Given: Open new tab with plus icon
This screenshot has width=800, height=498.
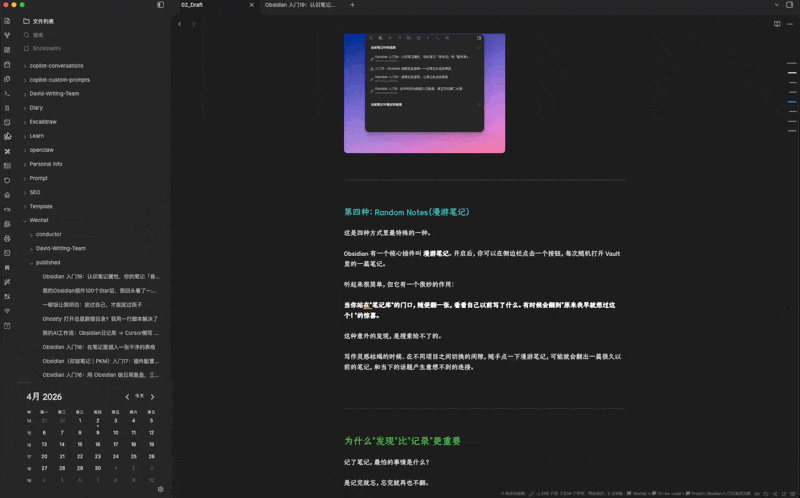Looking at the screenshot, I should (x=352, y=5).
